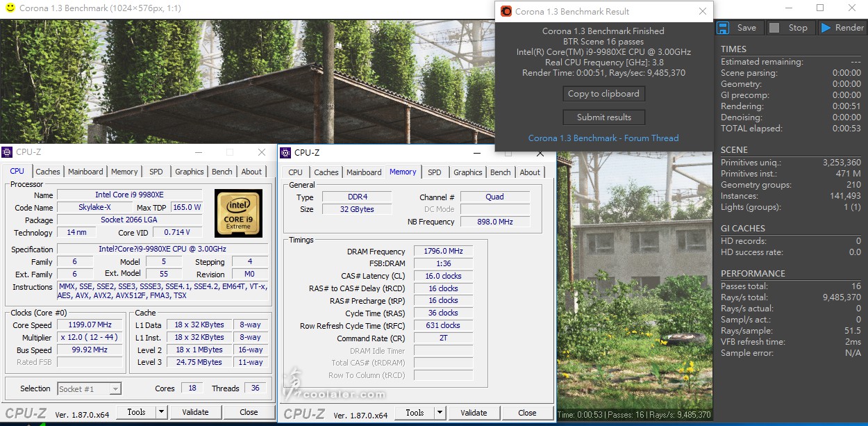Open the Graphics tab in left CPU-Z window
The image size is (868, 426).
[190, 172]
